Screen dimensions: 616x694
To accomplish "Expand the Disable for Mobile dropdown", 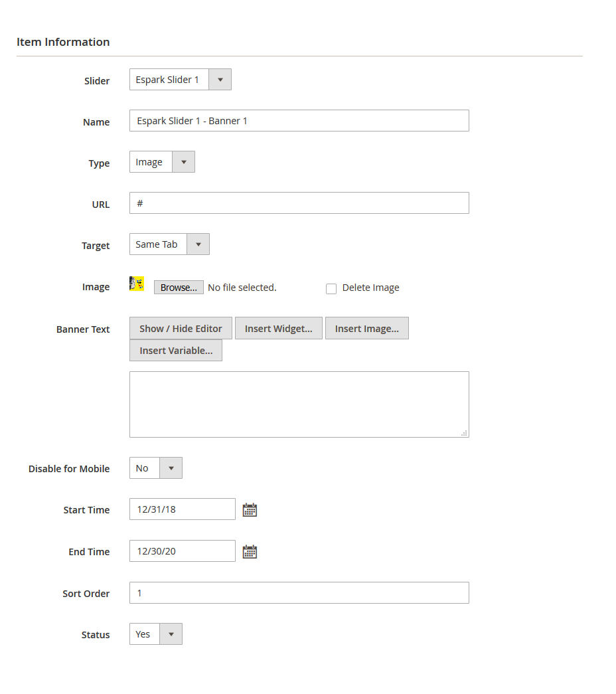I will tap(155, 468).
